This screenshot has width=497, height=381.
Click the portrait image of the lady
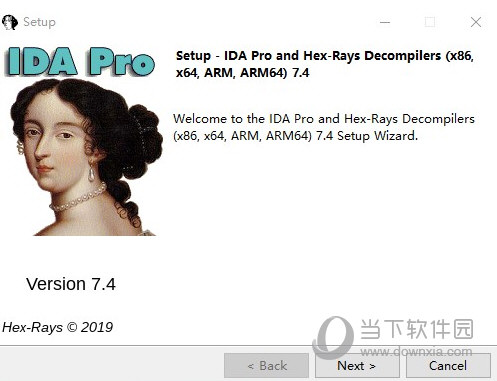pyautogui.click(x=87, y=157)
